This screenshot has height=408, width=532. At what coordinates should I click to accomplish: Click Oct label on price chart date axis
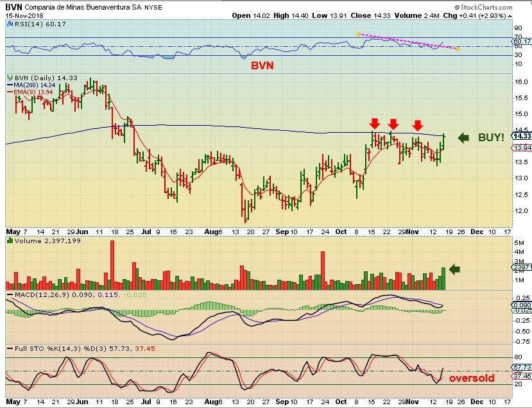tap(341, 232)
